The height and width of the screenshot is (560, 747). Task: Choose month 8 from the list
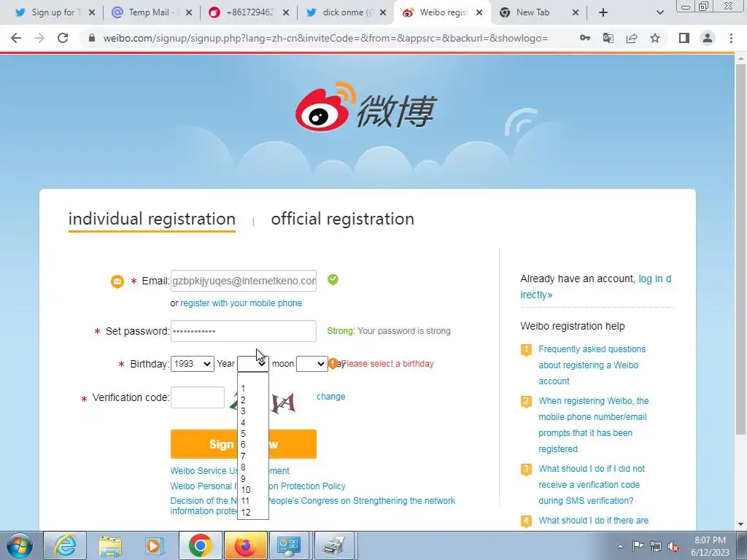click(x=253, y=467)
